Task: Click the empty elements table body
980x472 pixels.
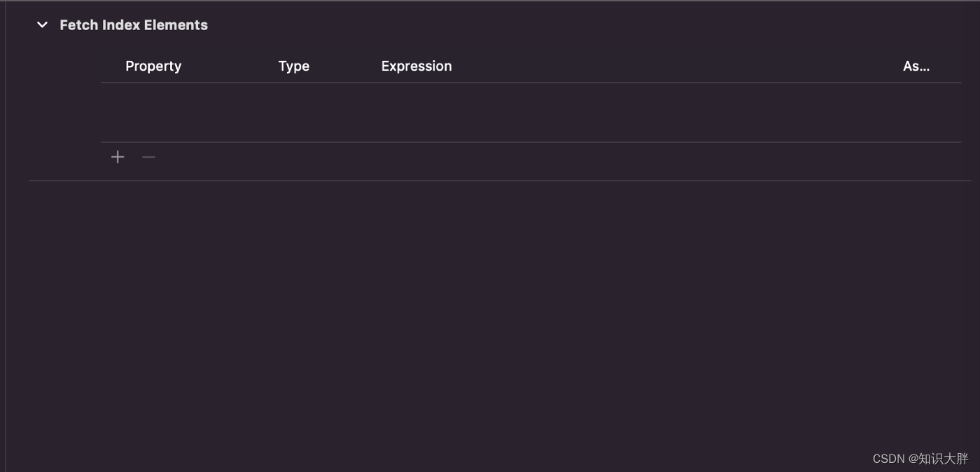Action: coord(531,113)
